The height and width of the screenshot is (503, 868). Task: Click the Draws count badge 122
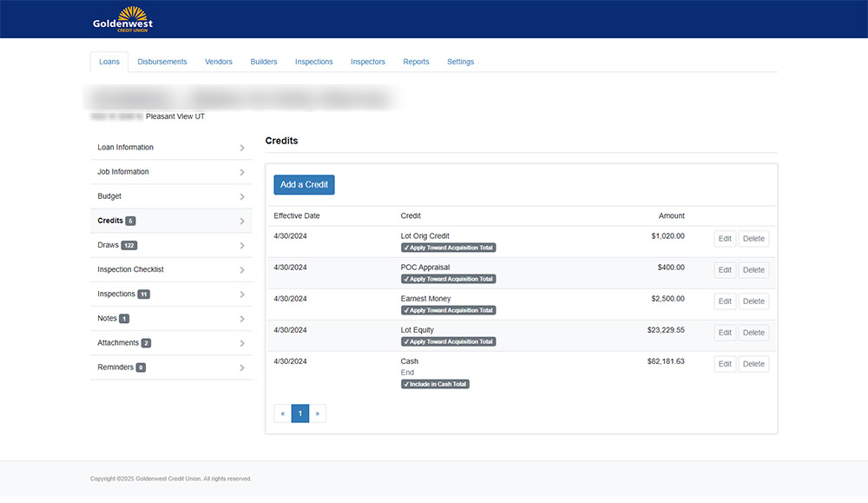pos(129,246)
